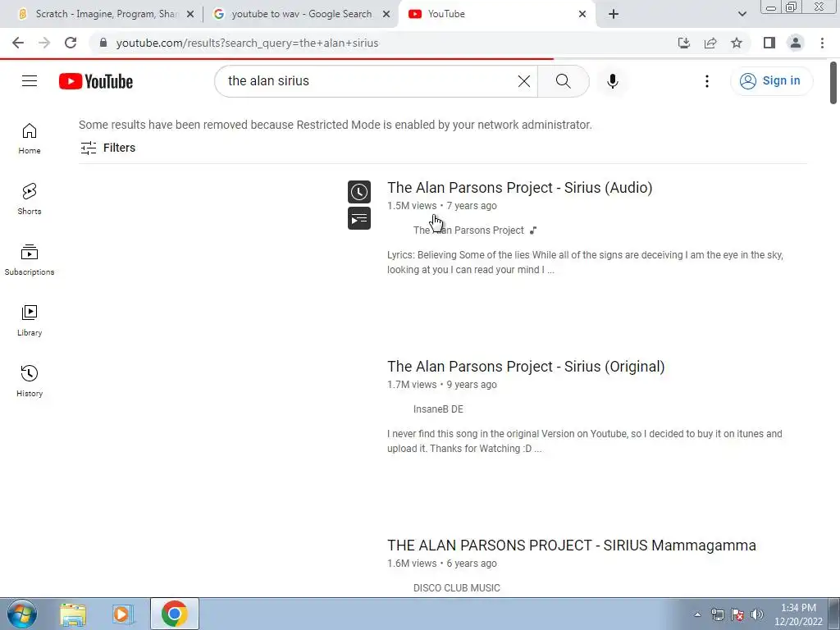840x630 pixels.
Task: Start voice search with the microphone
Action: 612,81
